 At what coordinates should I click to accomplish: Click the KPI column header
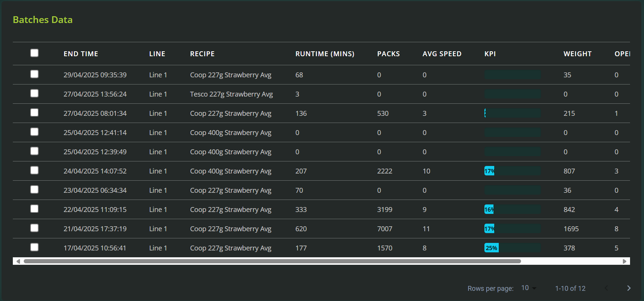(490, 54)
